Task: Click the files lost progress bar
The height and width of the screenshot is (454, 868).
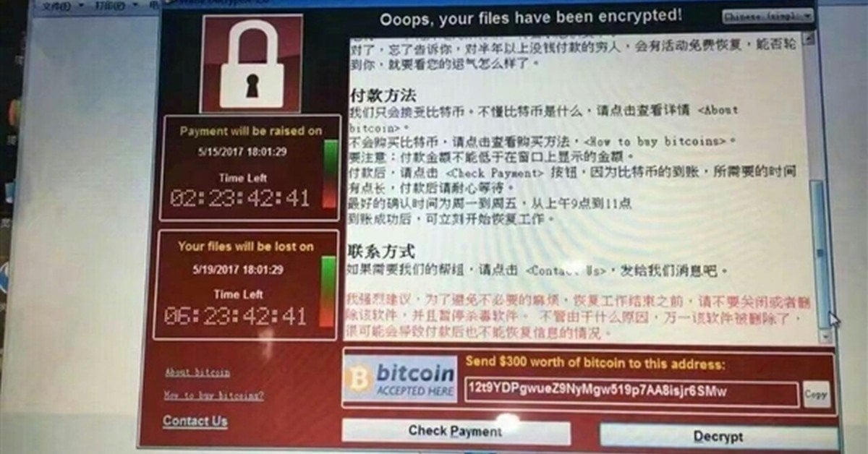Action: pos(327,291)
